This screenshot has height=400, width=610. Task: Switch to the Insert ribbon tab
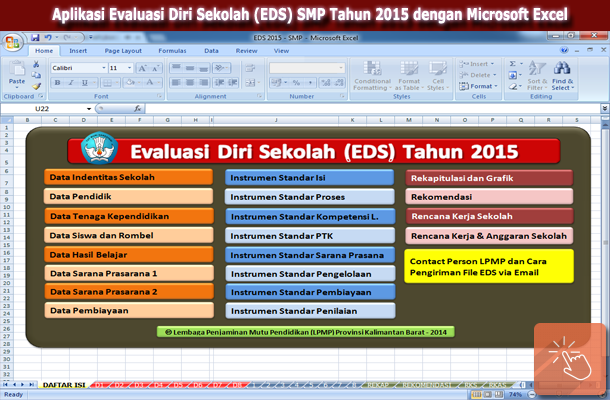point(78,51)
